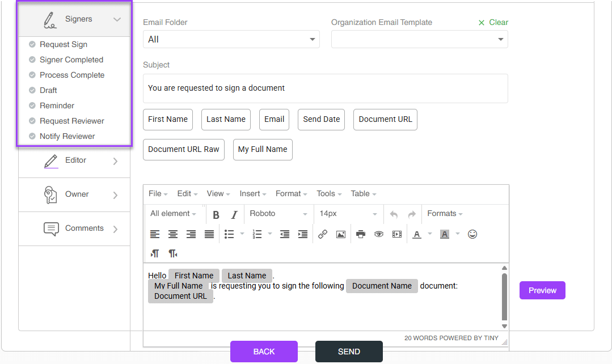Center-align the text

tap(173, 234)
